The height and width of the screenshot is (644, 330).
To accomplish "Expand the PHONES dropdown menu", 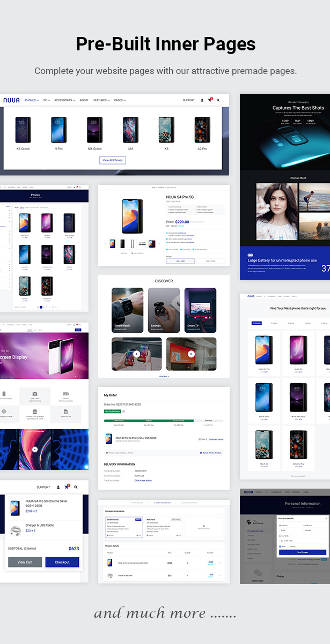I will pos(32,100).
